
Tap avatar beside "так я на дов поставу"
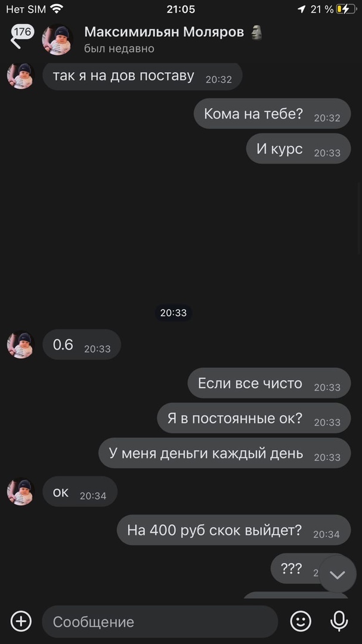[20, 76]
